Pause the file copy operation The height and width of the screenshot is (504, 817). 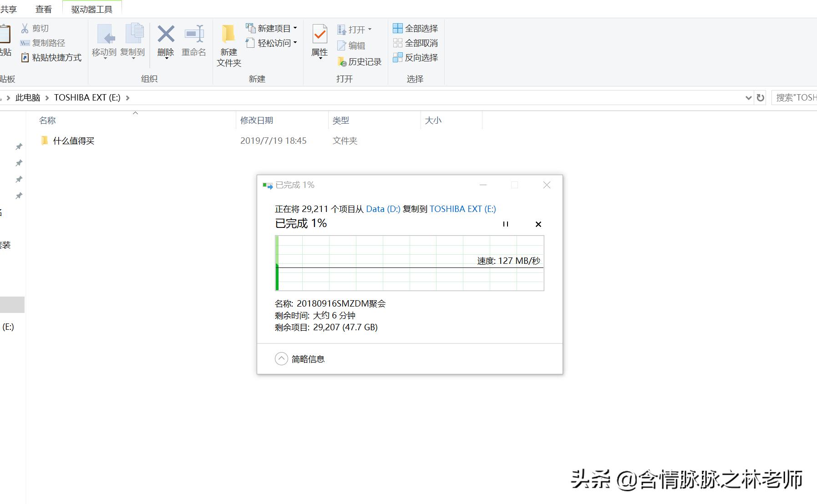(506, 224)
